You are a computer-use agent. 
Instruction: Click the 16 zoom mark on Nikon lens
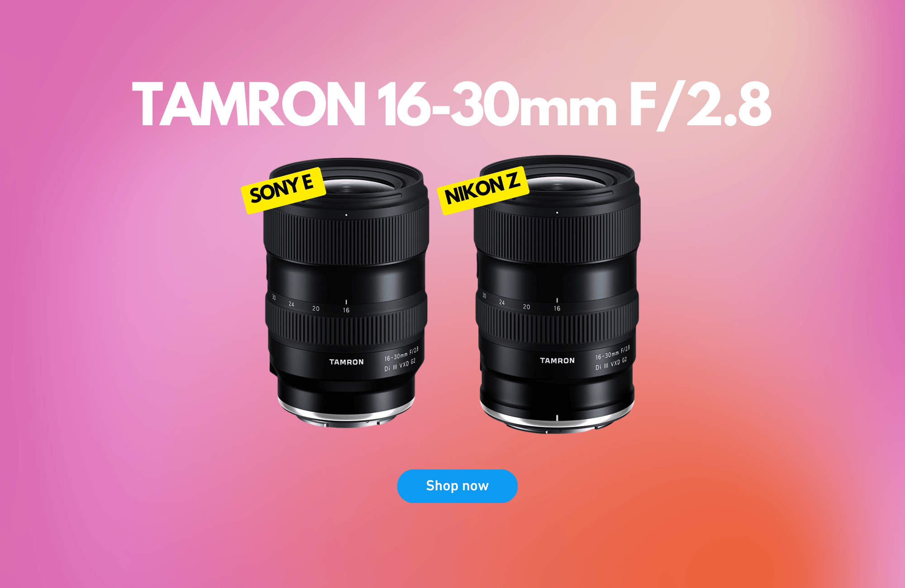coord(557,308)
